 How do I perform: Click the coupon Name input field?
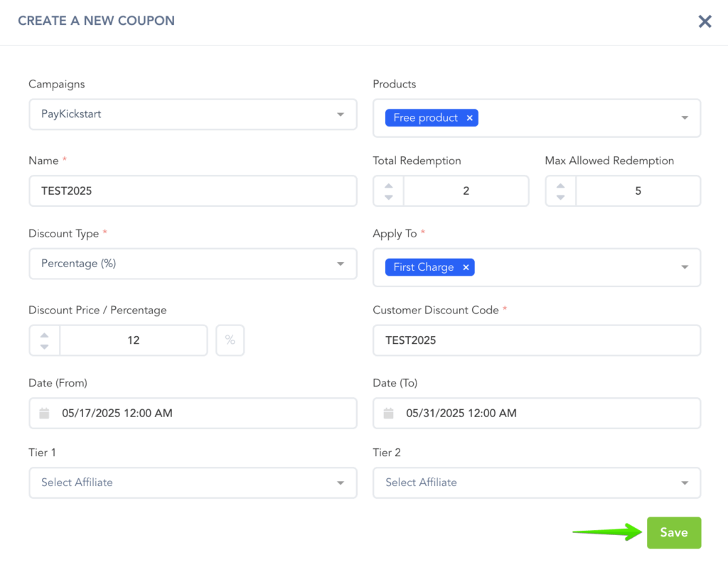(x=193, y=191)
